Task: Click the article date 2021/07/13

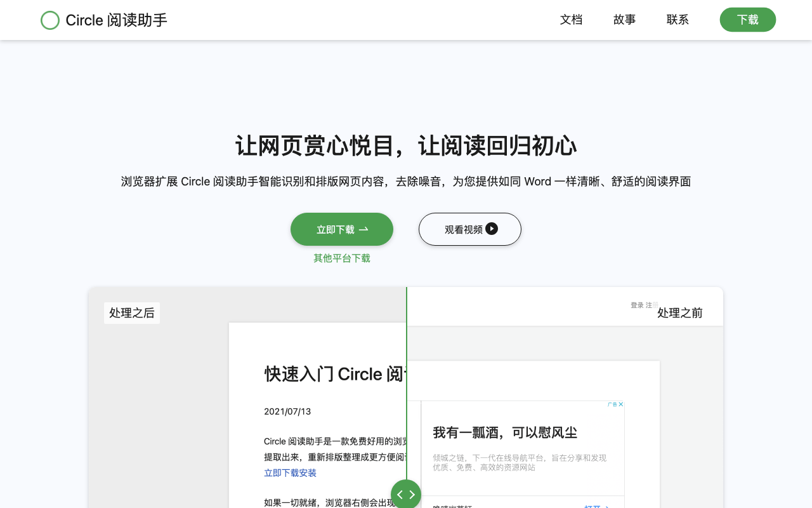Action: (x=287, y=411)
